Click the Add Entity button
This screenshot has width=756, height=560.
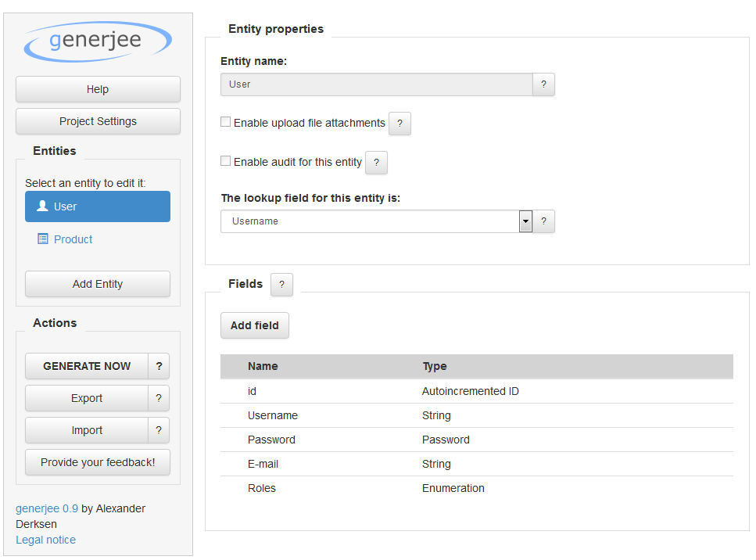[x=98, y=284]
